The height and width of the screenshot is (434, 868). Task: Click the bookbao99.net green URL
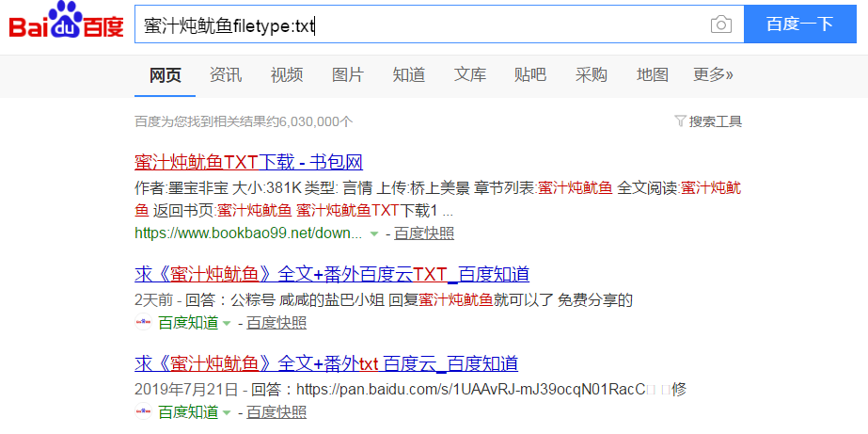click(x=248, y=233)
